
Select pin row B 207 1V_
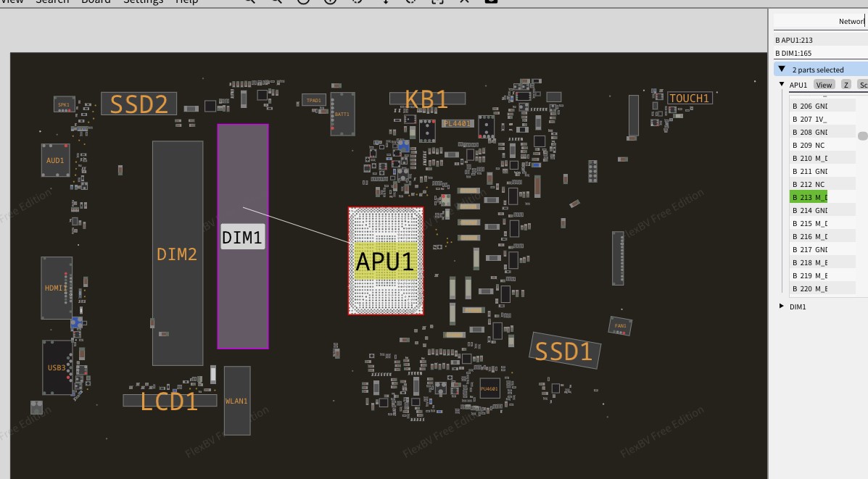[822, 119]
